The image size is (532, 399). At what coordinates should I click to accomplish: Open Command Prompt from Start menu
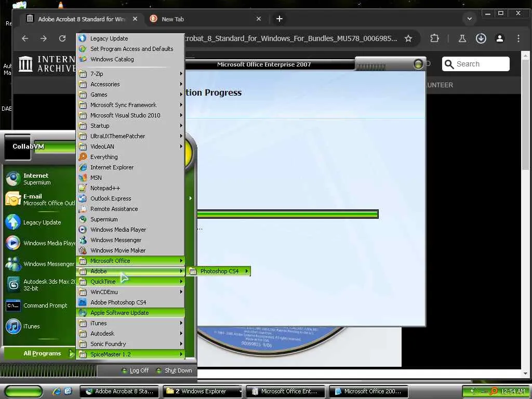(39, 305)
